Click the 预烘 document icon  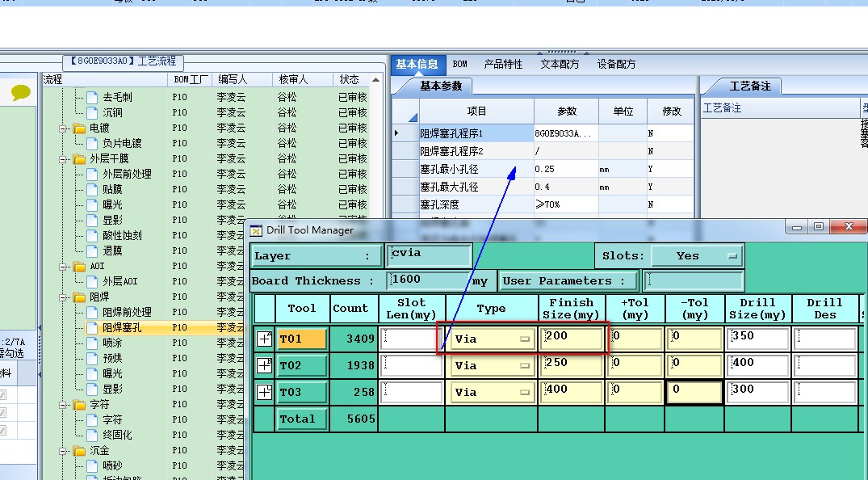click(x=92, y=359)
